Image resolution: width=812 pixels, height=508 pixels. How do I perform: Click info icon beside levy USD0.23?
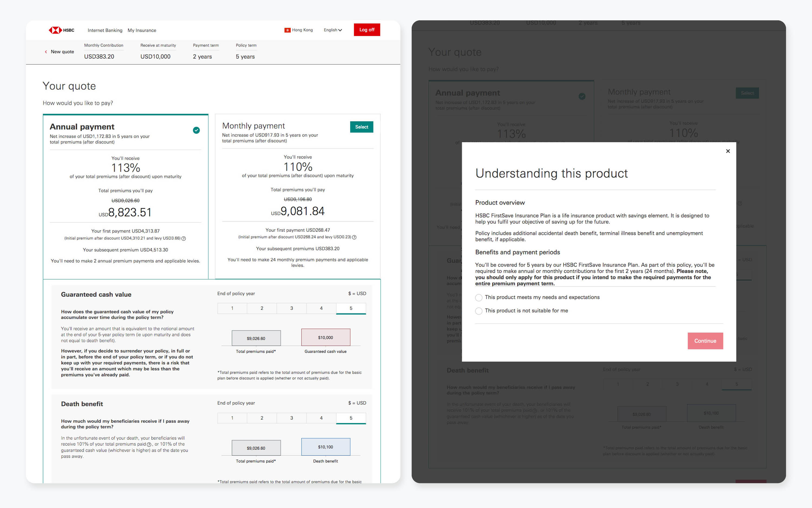coord(354,237)
